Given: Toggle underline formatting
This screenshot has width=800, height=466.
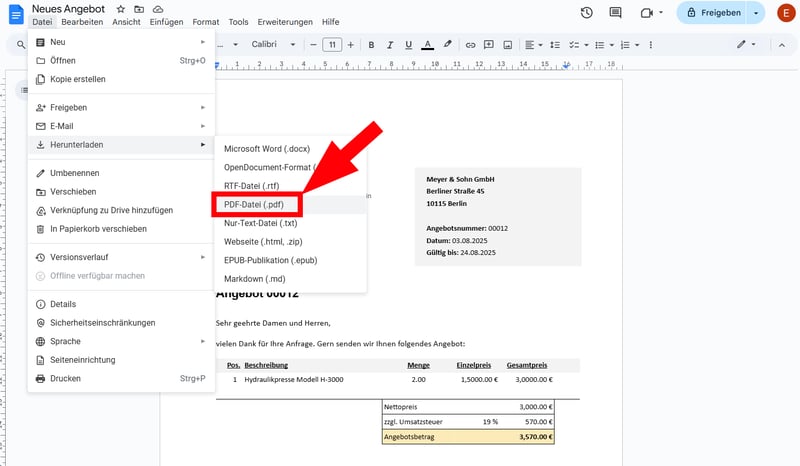Looking at the screenshot, I should click(408, 45).
